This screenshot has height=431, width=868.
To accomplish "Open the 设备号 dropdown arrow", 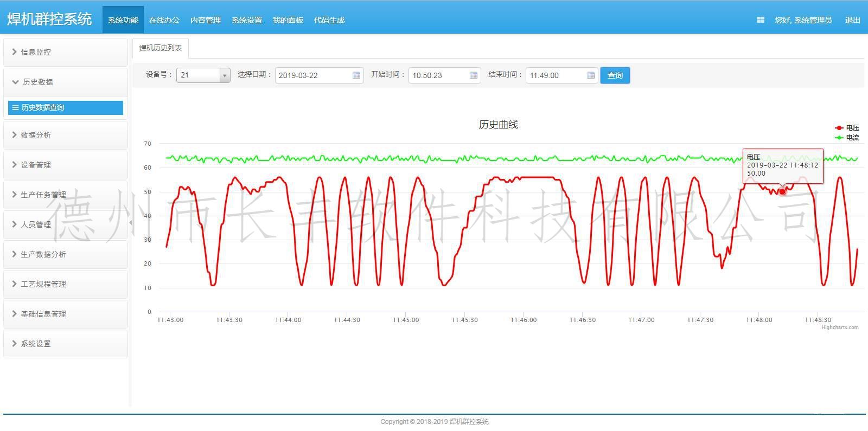I will (225, 75).
